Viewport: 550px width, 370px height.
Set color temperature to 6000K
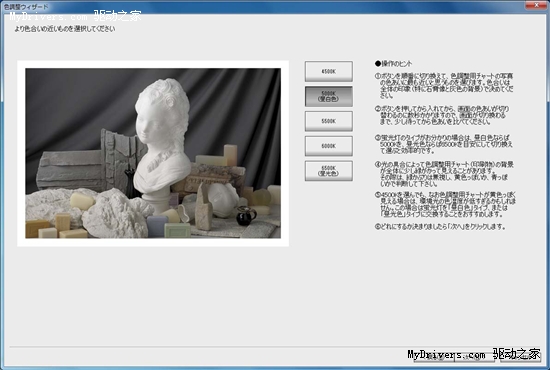pos(329,146)
